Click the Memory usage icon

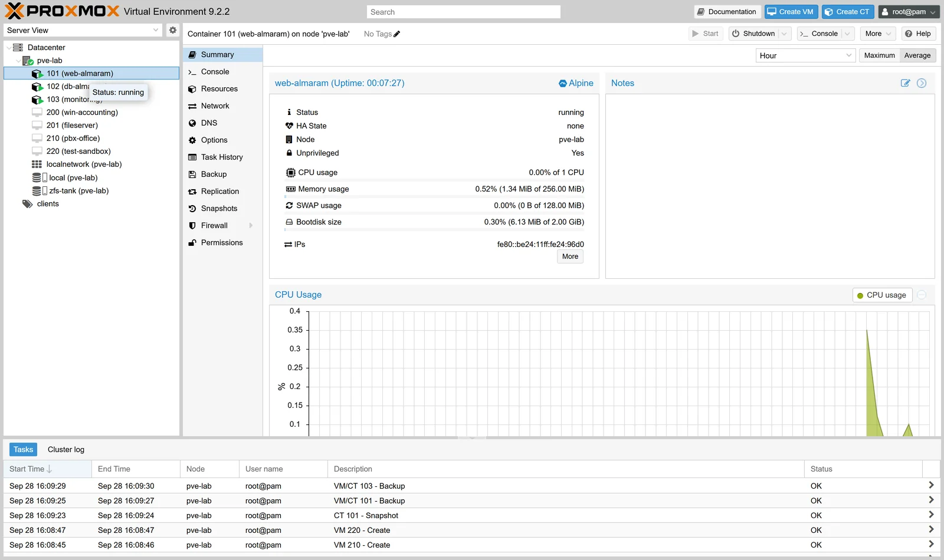(x=291, y=189)
